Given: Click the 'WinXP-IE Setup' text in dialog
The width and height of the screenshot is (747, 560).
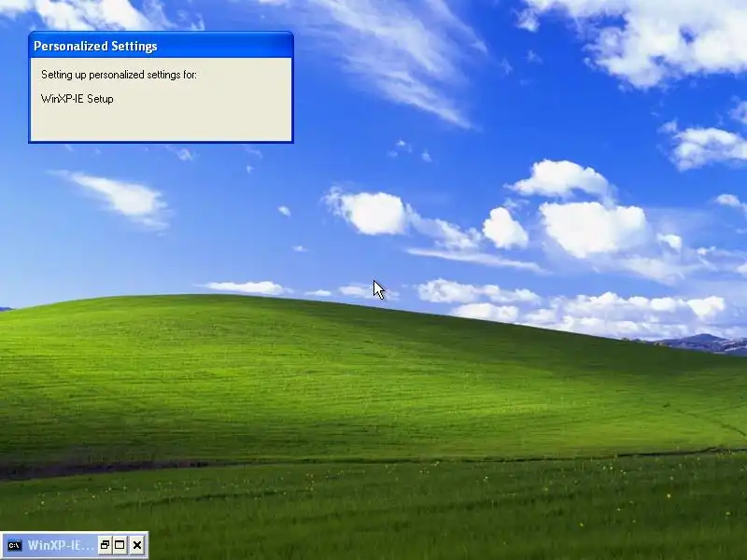Looking at the screenshot, I should 78,99.
